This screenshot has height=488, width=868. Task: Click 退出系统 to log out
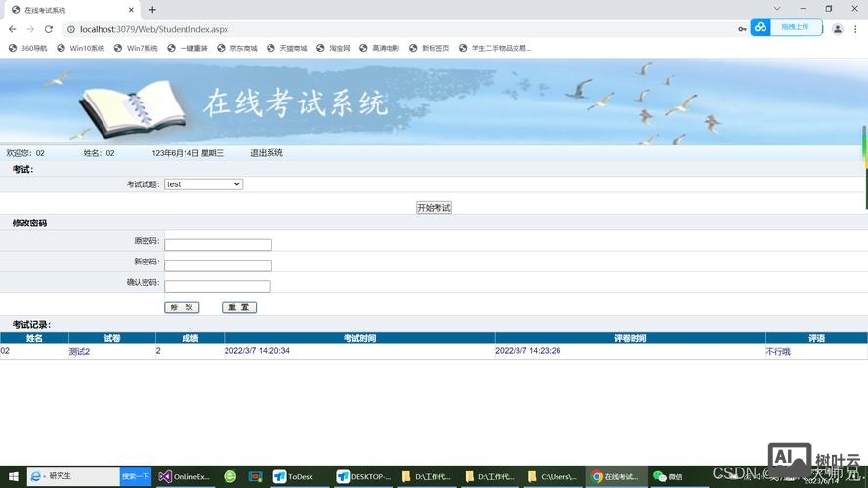coord(267,152)
